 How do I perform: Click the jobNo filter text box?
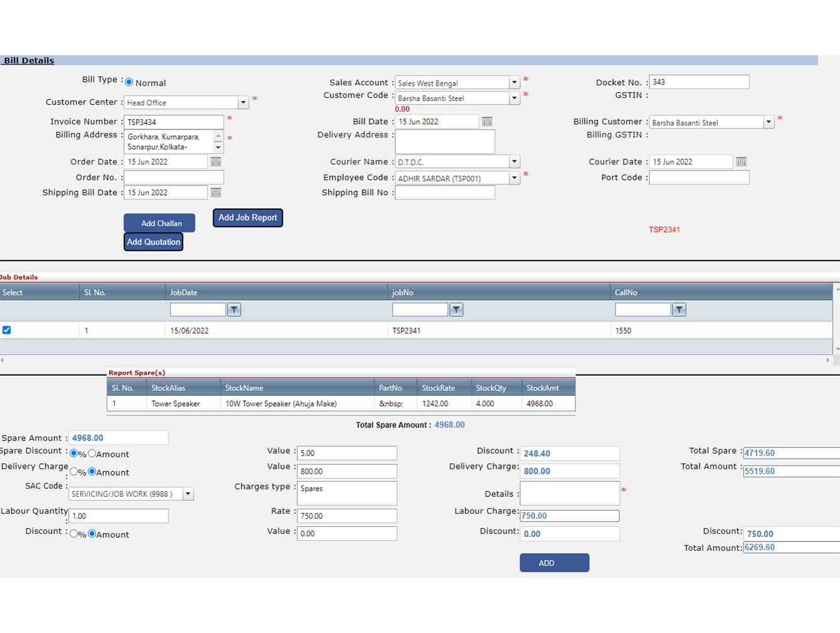(x=420, y=309)
